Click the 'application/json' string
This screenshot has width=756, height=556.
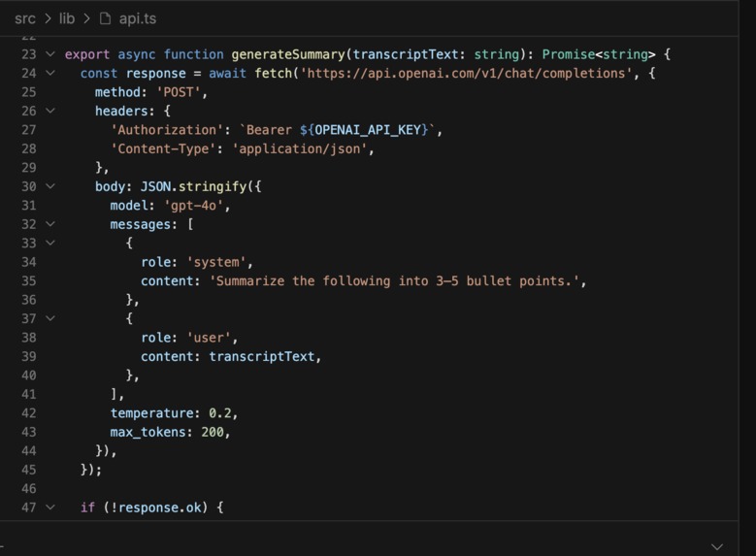pos(300,149)
